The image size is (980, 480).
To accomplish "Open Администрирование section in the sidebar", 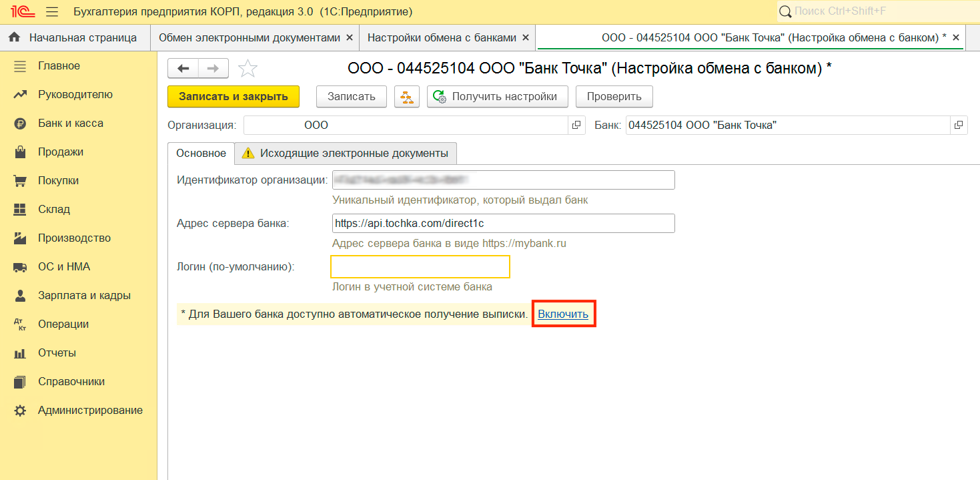I will click(90, 411).
